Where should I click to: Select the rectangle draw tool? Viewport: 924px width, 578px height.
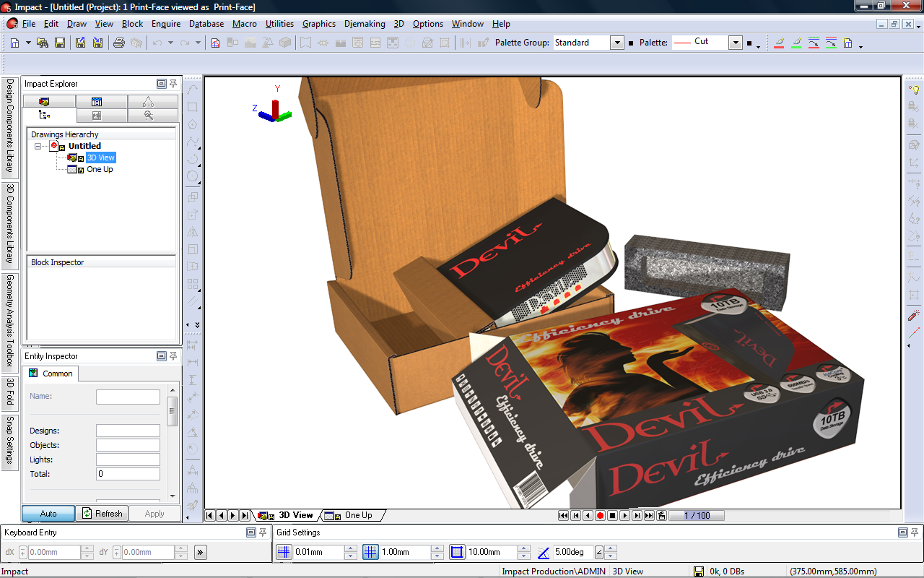(x=193, y=107)
